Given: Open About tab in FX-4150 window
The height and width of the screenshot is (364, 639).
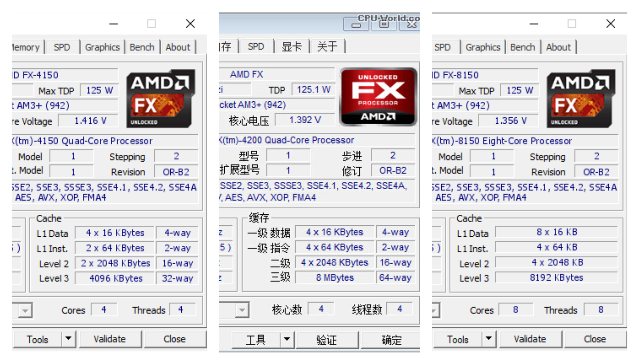Looking at the screenshot, I should (x=178, y=47).
